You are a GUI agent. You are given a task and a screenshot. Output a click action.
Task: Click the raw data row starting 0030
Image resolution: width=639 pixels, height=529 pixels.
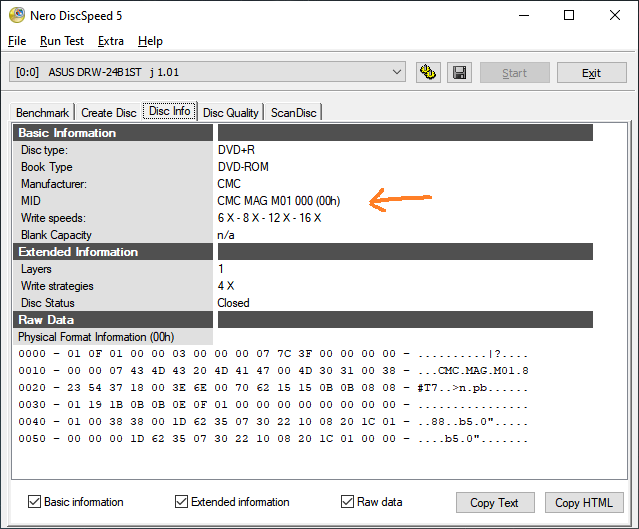tap(273, 405)
